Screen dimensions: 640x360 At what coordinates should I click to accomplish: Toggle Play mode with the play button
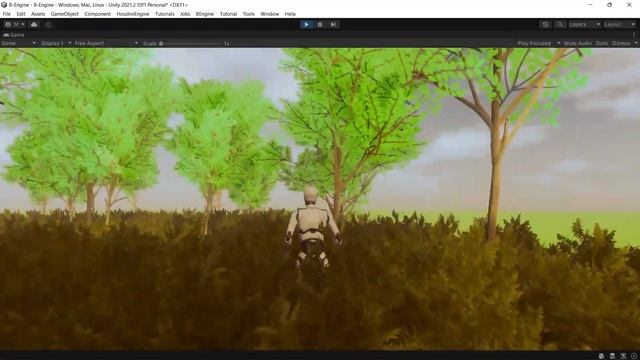click(x=307, y=24)
